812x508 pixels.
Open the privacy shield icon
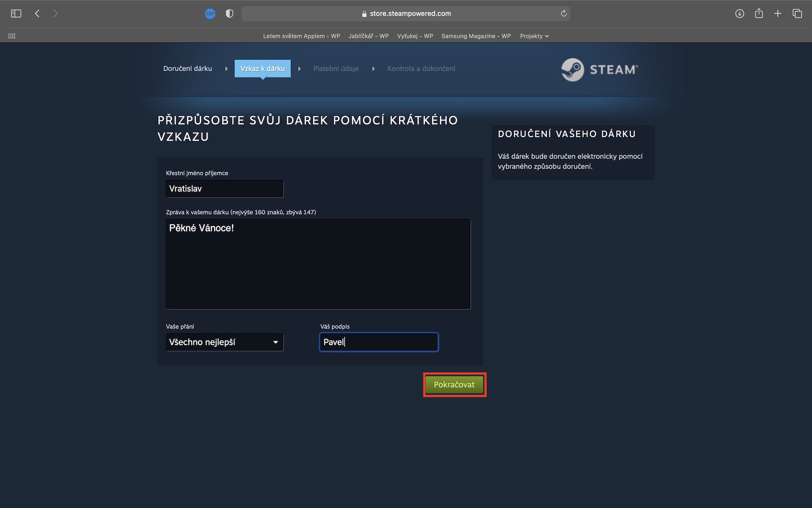(229, 14)
